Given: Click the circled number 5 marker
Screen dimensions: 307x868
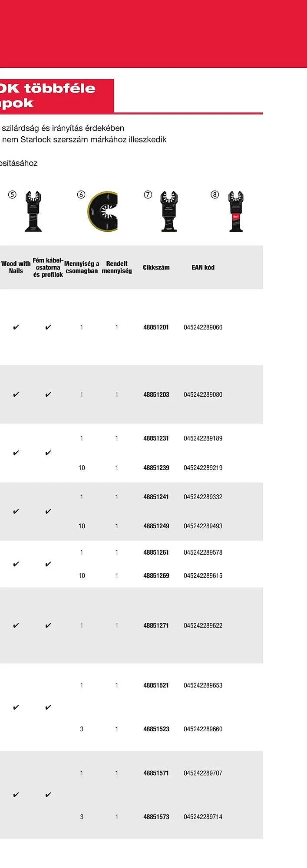Looking at the screenshot, I should [x=13, y=194].
